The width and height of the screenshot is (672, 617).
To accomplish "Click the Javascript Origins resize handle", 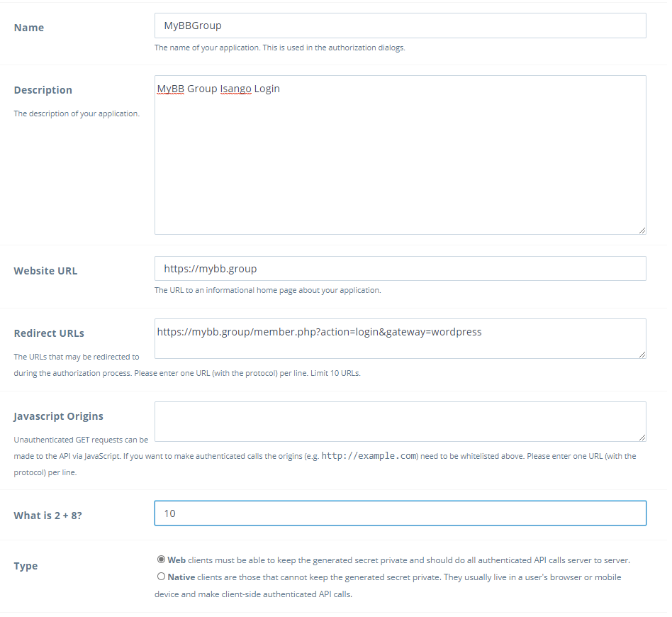I will tap(643, 438).
